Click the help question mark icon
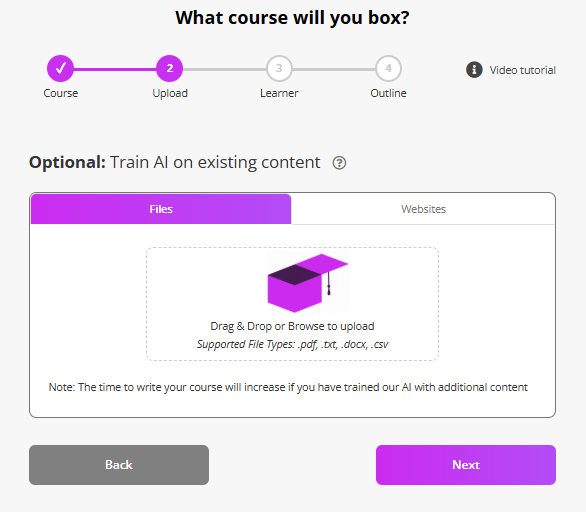 pyautogui.click(x=339, y=163)
